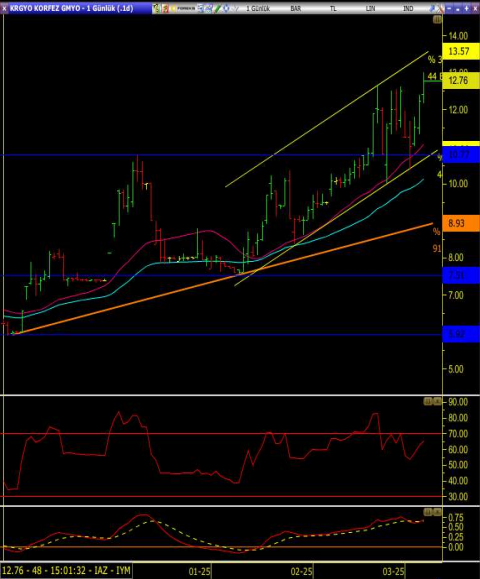This screenshot has height=579, width=480.
Task: Toggle the first small button on MACD panel
Action: (x=428, y=512)
